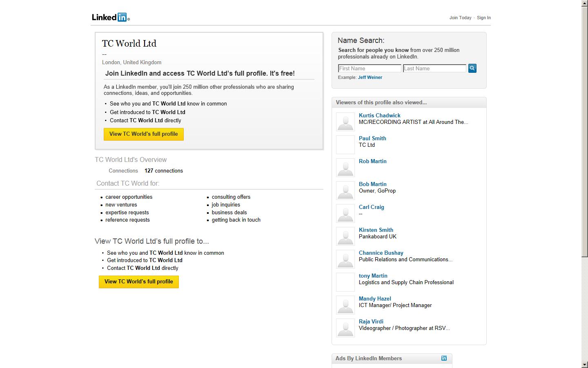
Task: Focus the Last Name search field
Action: [434, 68]
